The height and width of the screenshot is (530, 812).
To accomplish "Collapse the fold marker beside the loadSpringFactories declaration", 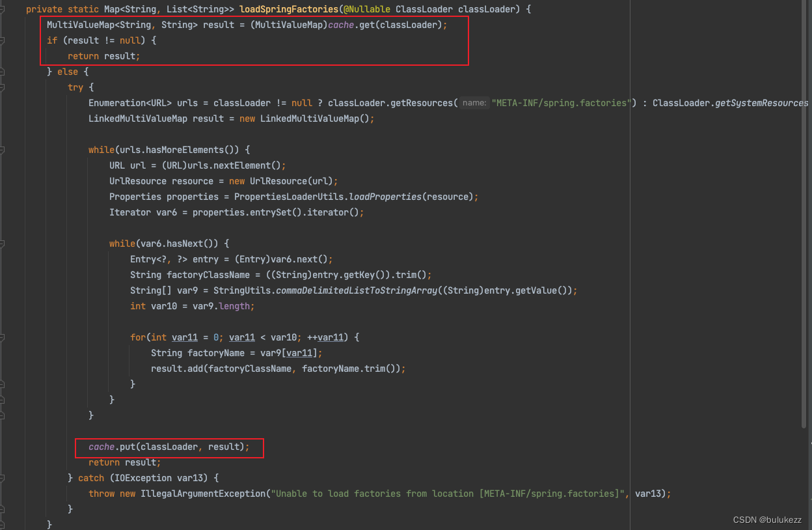I will click(x=2, y=9).
